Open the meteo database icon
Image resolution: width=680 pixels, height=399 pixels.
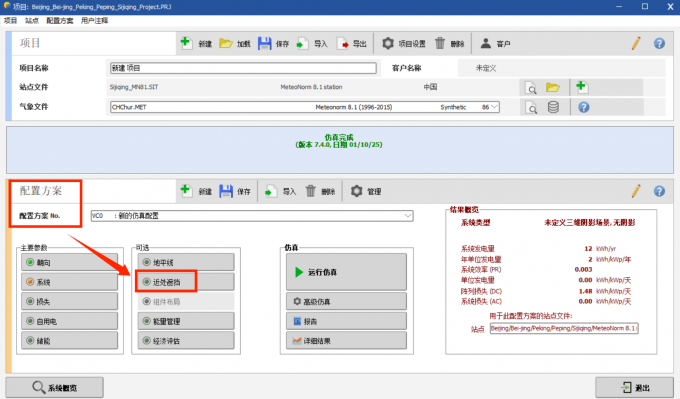coord(553,107)
